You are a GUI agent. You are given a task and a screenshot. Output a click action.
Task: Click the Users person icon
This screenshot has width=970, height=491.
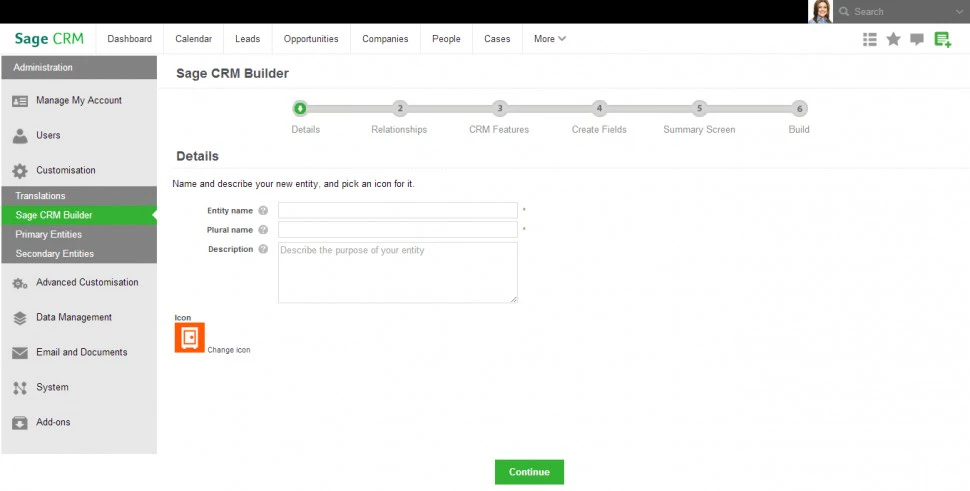tap(20, 136)
